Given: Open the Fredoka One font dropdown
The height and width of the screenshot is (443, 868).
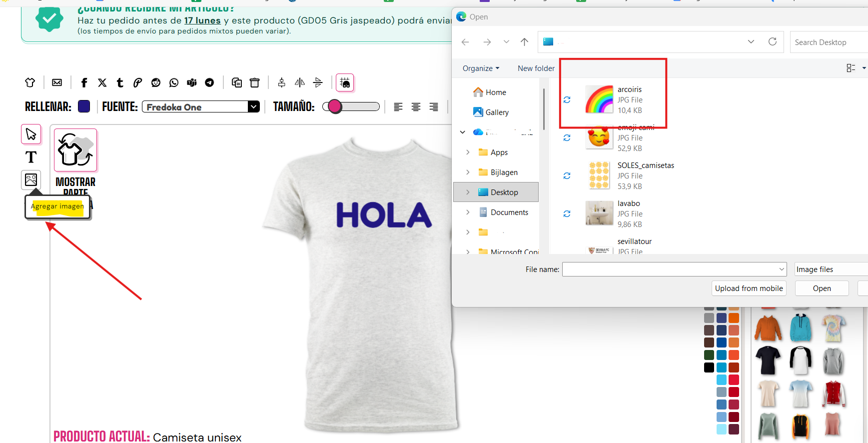Looking at the screenshot, I should tap(254, 106).
